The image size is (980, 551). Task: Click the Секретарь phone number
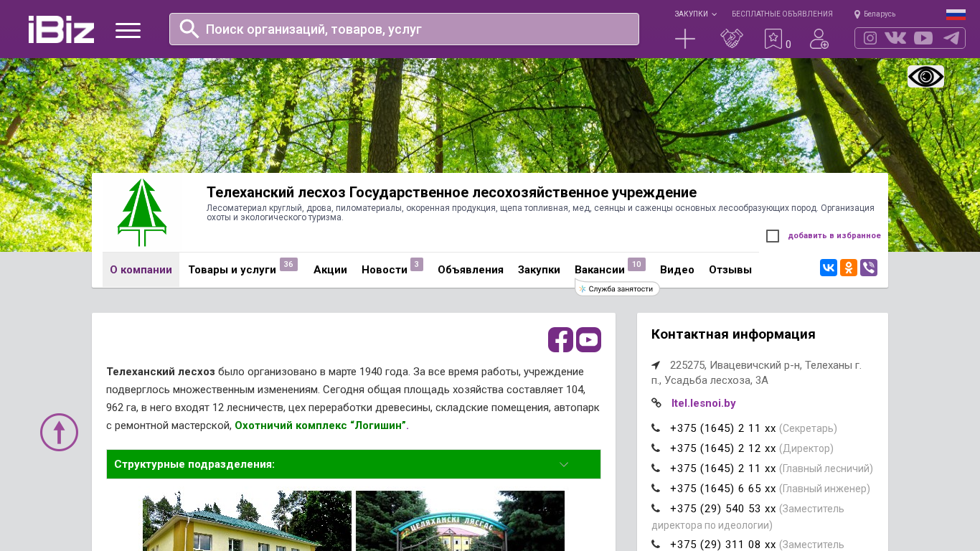point(723,428)
